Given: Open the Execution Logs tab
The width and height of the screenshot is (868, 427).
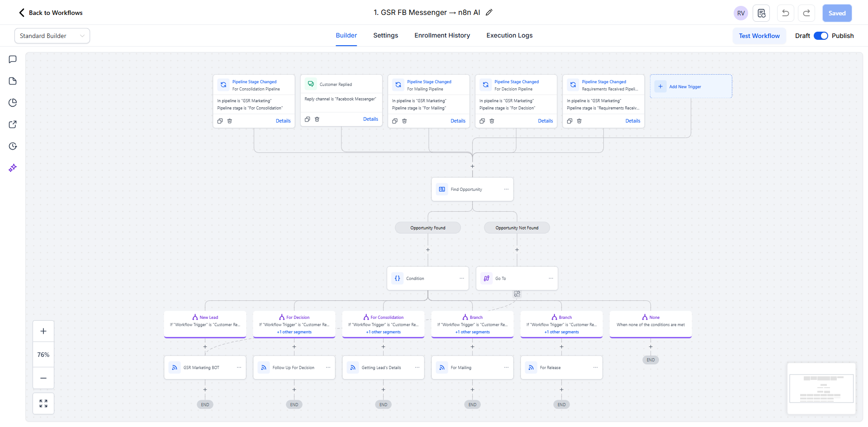Looking at the screenshot, I should pos(510,35).
